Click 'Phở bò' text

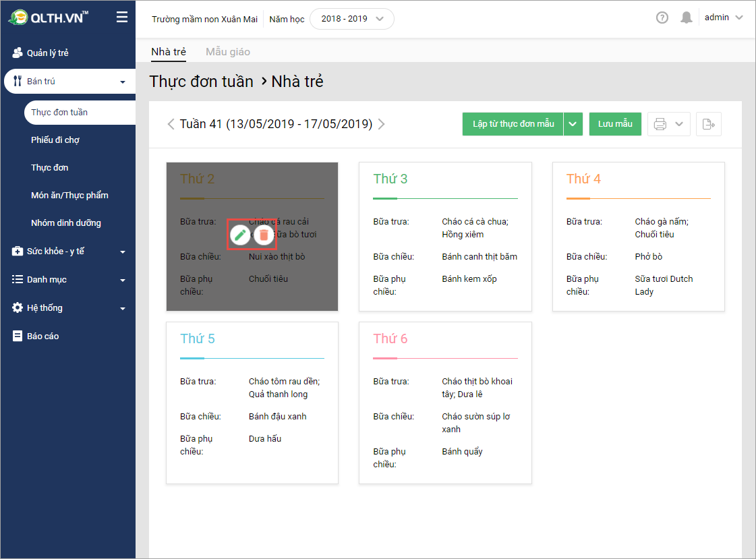click(x=649, y=257)
